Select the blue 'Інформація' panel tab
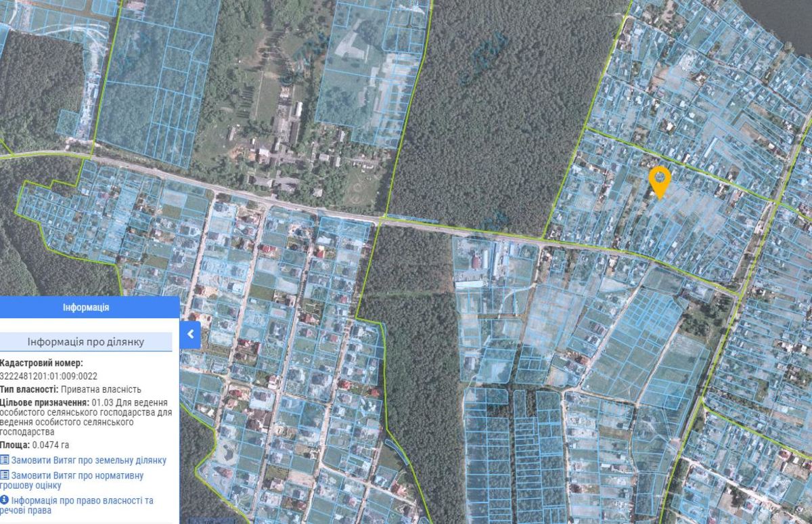812x524 pixels. tap(86, 307)
